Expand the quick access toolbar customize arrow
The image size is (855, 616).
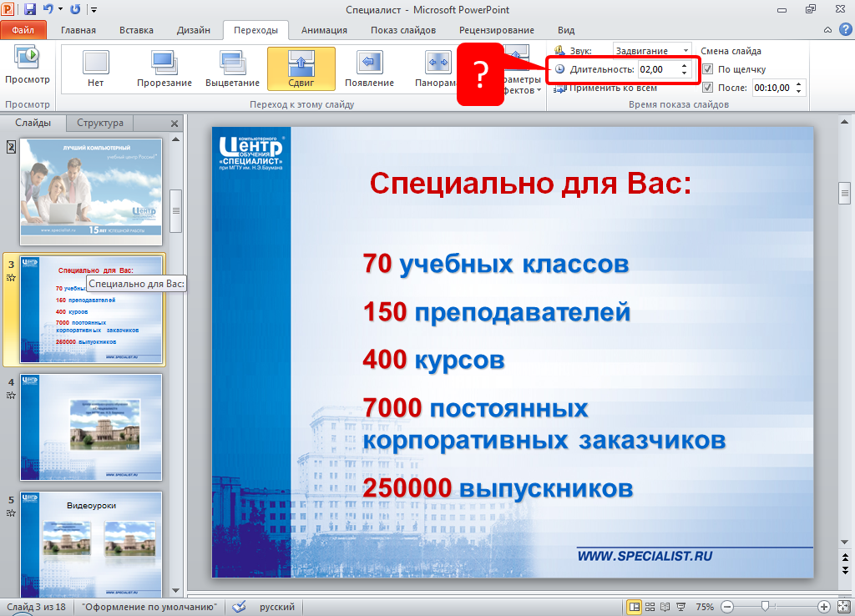(x=94, y=10)
